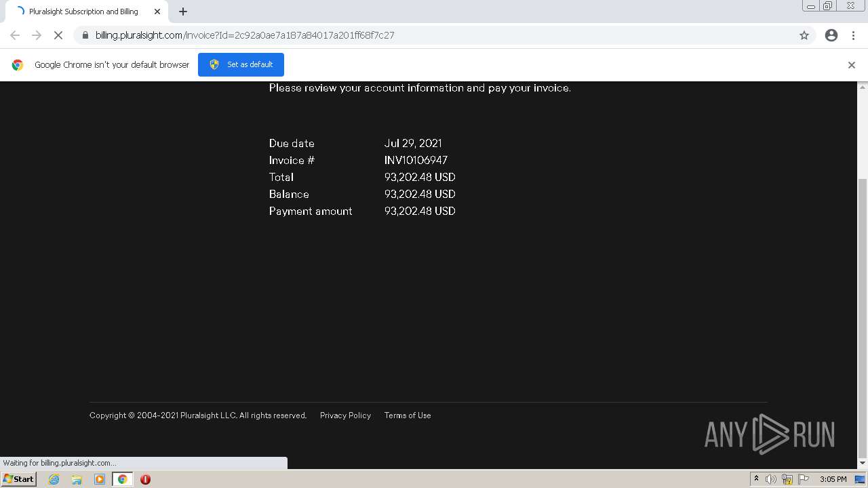Minimize the Chrome window
This screenshot has height=488, width=868.
pyautogui.click(x=811, y=6)
